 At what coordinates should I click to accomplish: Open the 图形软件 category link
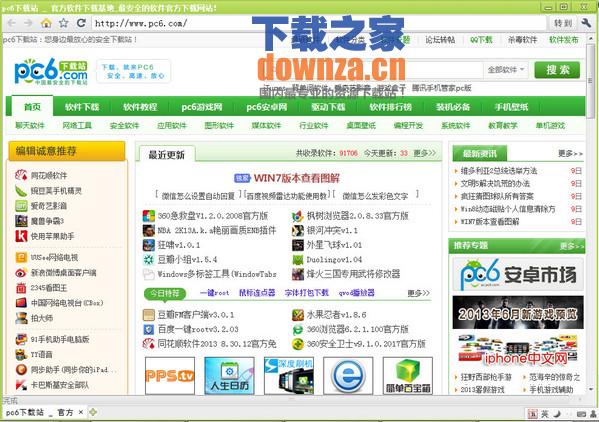[x=219, y=125]
